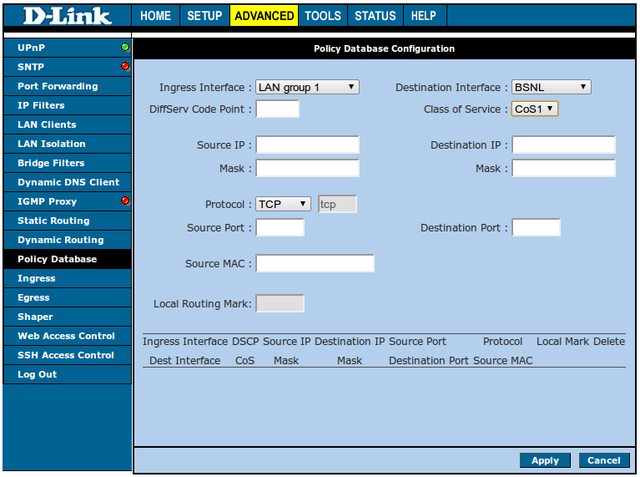Open the HELP tab

click(424, 16)
